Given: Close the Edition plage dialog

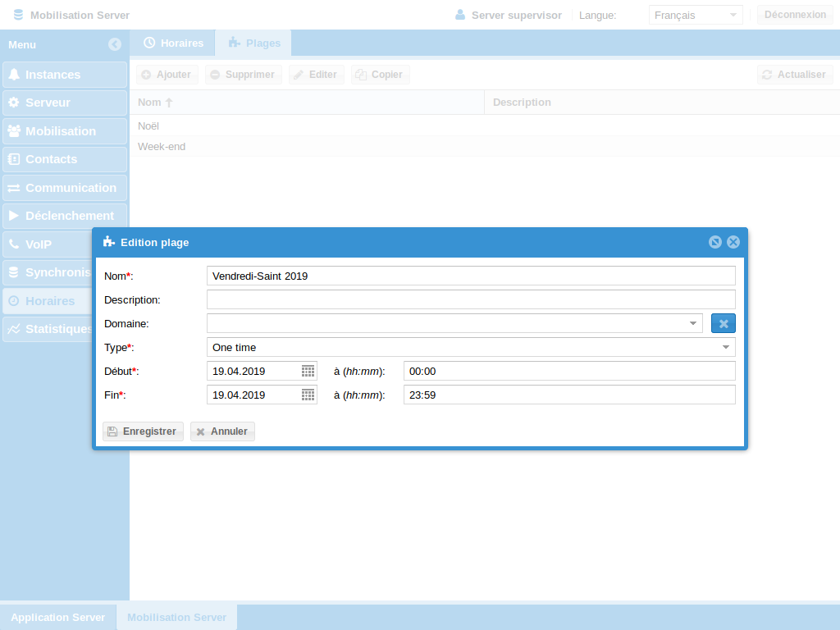Looking at the screenshot, I should [733, 242].
